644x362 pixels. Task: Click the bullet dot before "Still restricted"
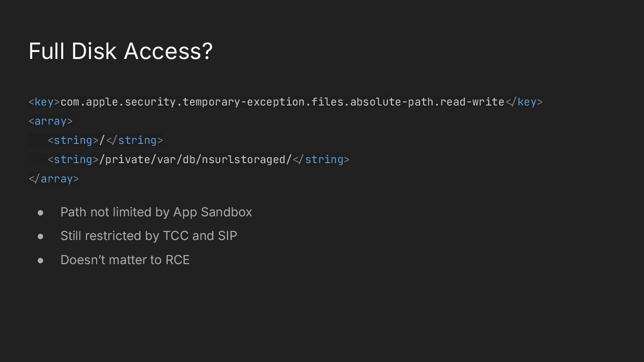pos(41,236)
